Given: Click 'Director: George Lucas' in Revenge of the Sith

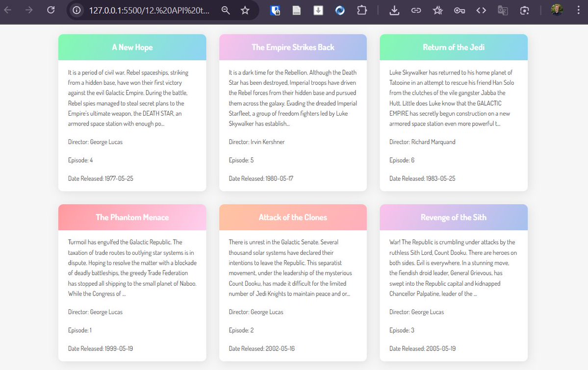Looking at the screenshot, I should [x=417, y=312].
